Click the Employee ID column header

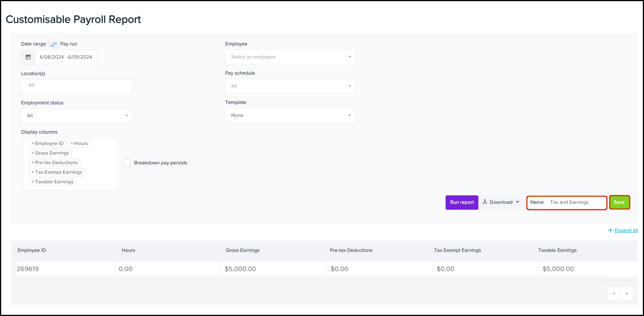32,250
